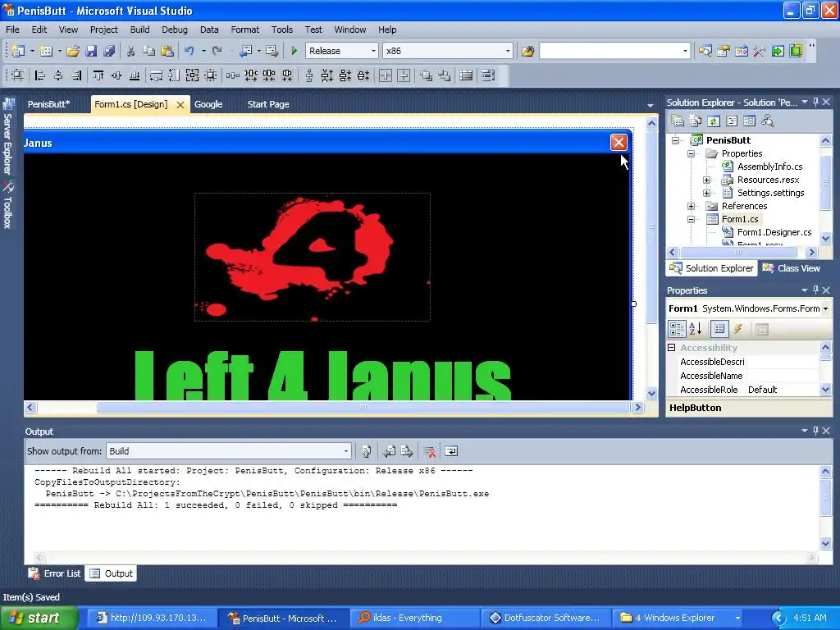This screenshot has height=630, width=840.
Task: Switch to Dotfuscator Software taskbar button
Action: [545, 618]
